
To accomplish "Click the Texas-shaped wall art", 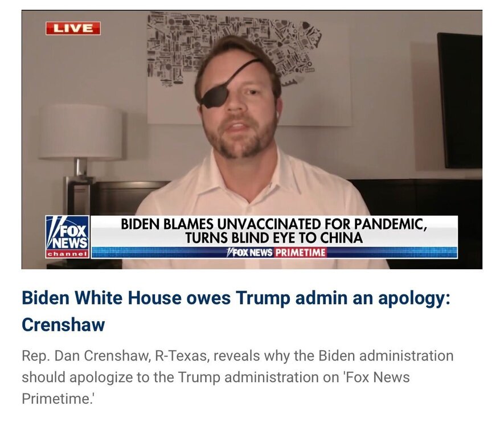I will tap(234, 48).
